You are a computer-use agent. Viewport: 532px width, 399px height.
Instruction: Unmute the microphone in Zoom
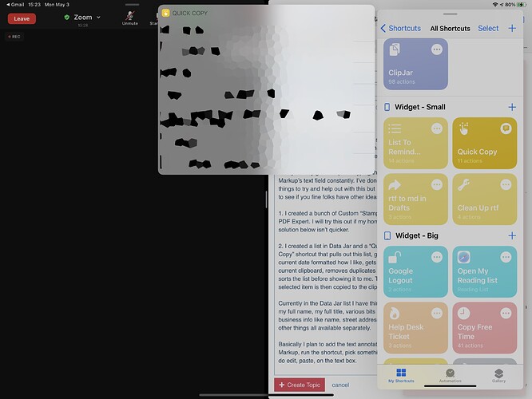[x=130, y=18]
